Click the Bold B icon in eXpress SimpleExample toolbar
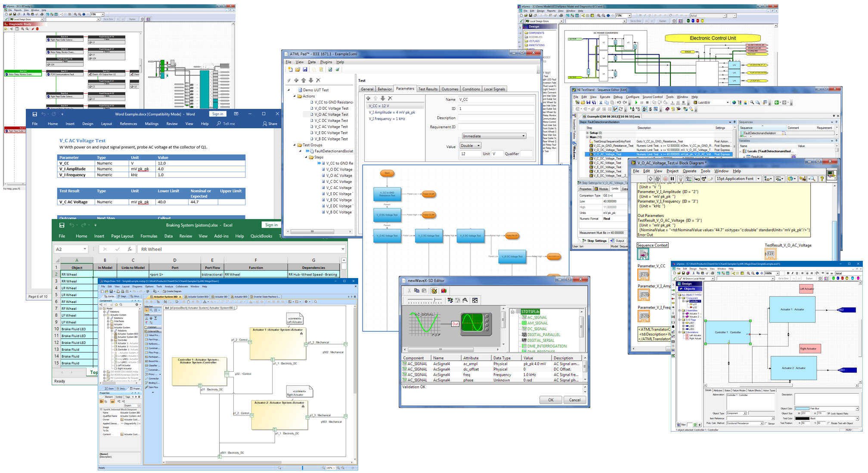Screen dimensions: 868x473 click(x=788, y=273)
